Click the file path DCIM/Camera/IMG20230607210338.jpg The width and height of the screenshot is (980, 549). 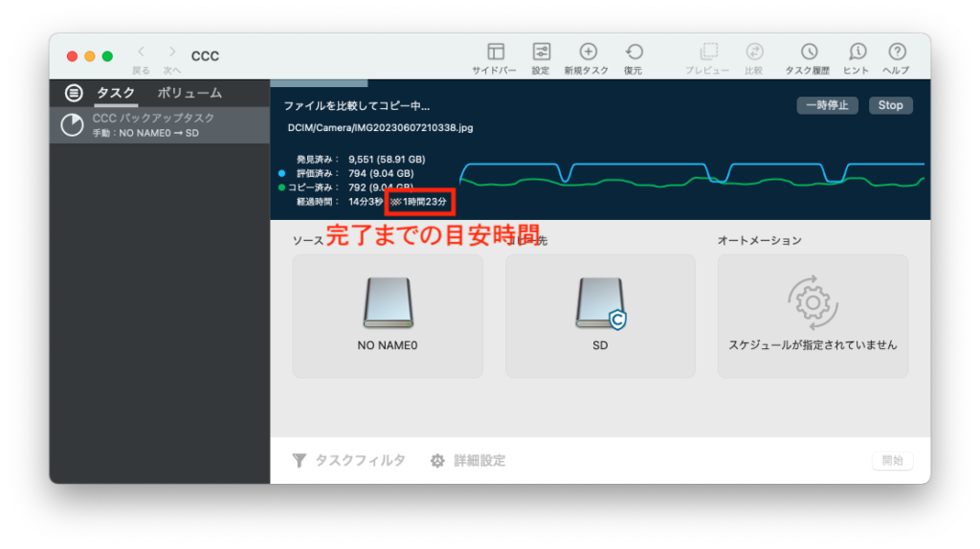[x=380, y=128]
